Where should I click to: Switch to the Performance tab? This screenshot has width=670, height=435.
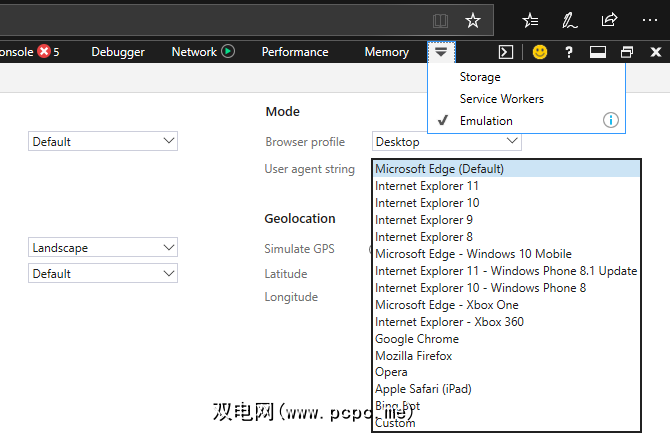[x=295, y=52]
